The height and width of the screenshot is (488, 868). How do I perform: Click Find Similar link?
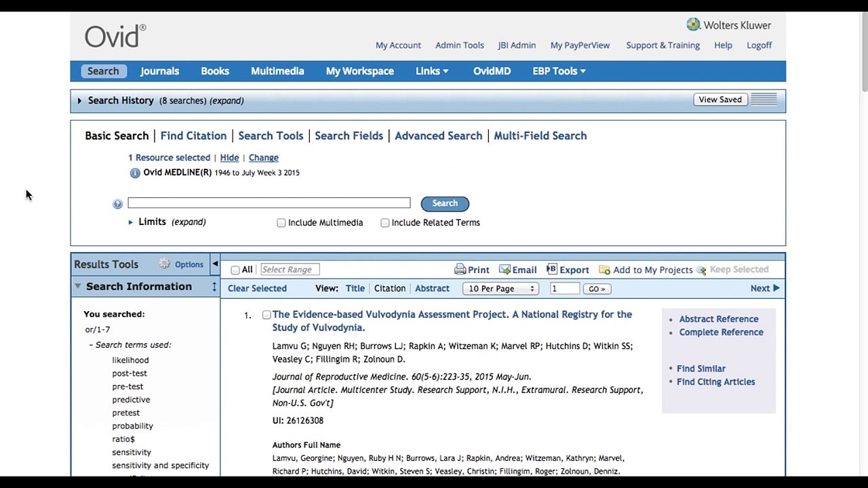point(701,369)
